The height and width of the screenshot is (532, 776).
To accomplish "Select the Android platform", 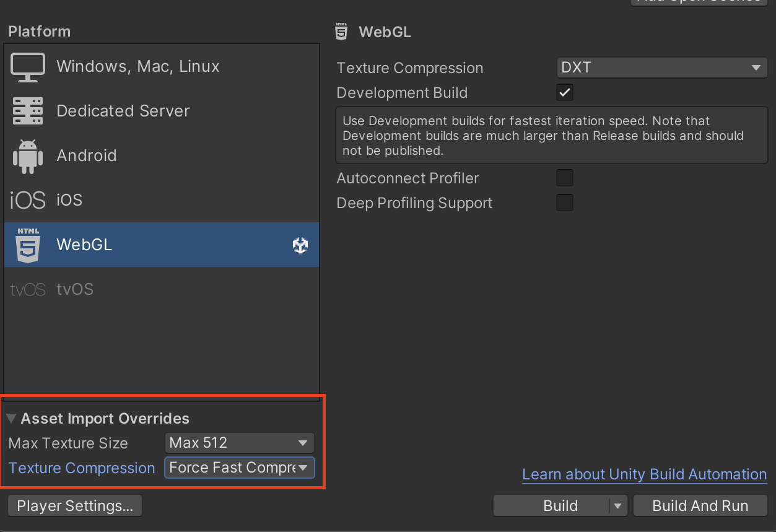I will point(162,156).
